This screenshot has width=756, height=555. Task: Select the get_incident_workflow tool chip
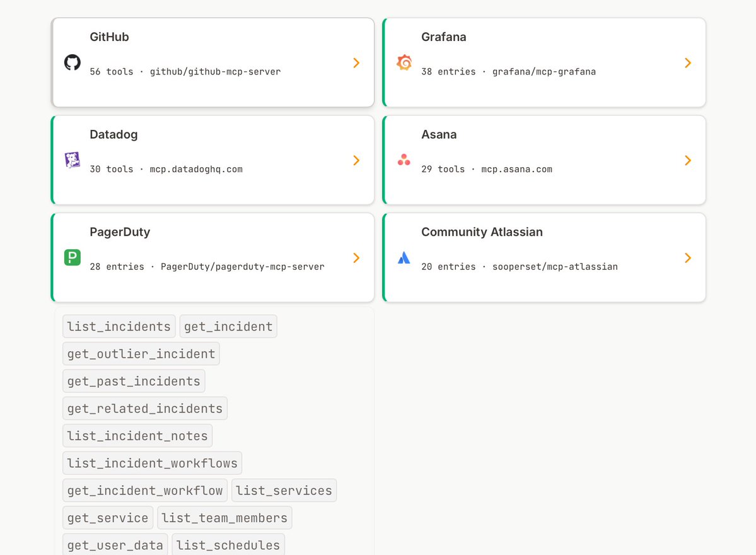pos(145,491)
